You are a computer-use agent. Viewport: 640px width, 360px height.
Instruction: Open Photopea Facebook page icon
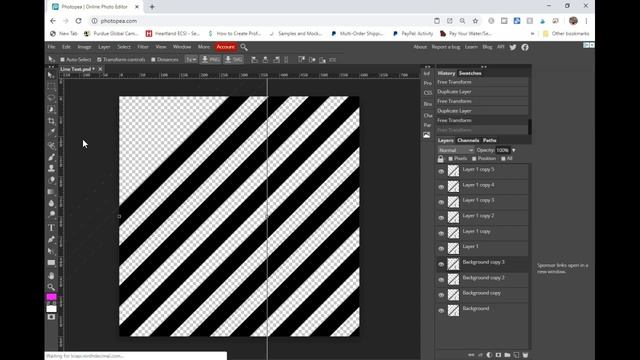point(525,47)
